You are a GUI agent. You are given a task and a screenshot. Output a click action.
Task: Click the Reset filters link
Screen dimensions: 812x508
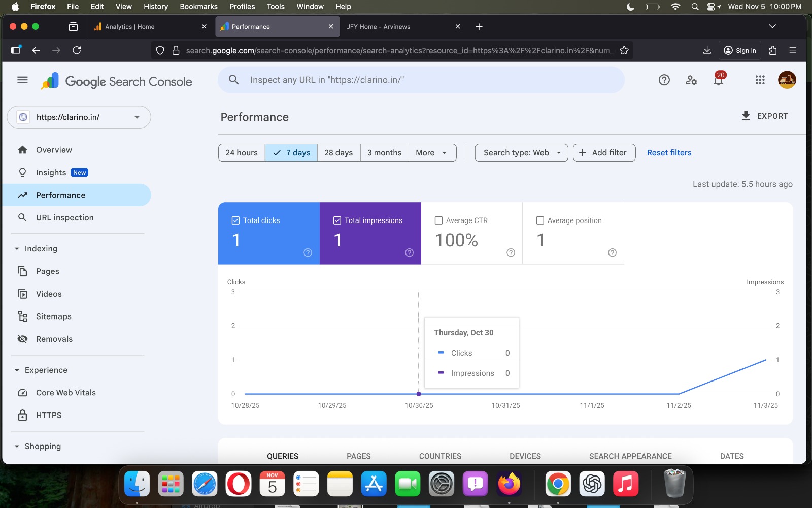pyautogui.click(x=669, y=153)
